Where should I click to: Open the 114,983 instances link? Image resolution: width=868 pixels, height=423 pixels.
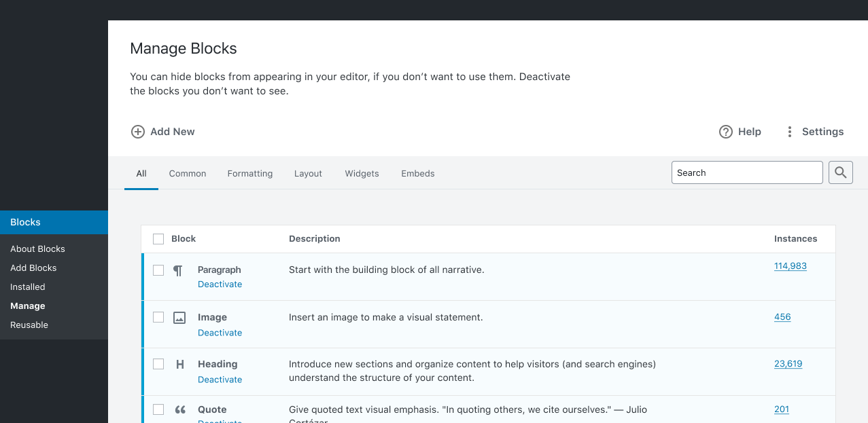[x=790, y=265]
